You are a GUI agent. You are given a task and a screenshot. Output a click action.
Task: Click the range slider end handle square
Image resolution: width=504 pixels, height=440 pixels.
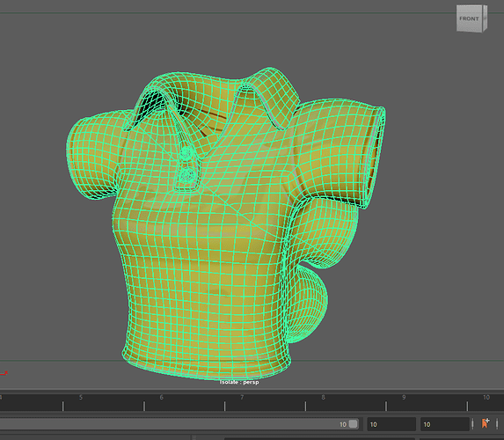[353, 424]
